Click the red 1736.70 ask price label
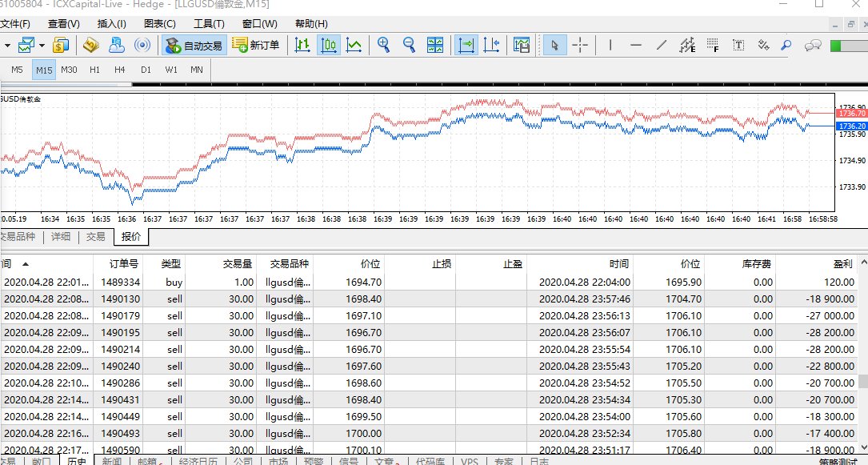 (851, 114)
